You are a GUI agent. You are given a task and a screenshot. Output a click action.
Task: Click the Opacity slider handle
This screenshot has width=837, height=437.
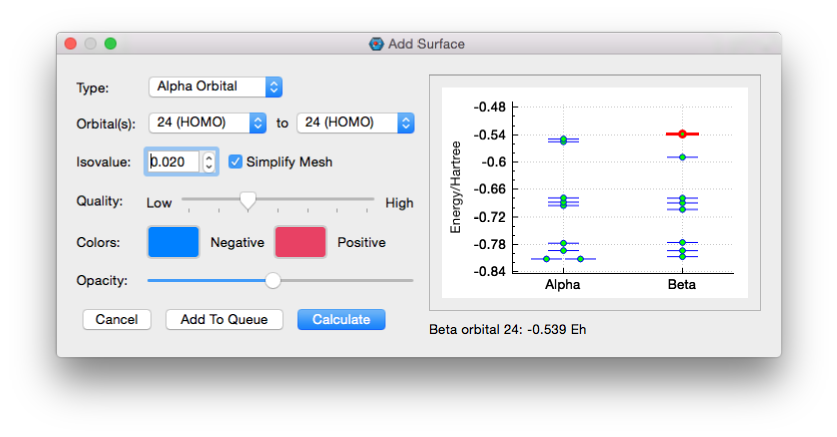tap(273, 281)
